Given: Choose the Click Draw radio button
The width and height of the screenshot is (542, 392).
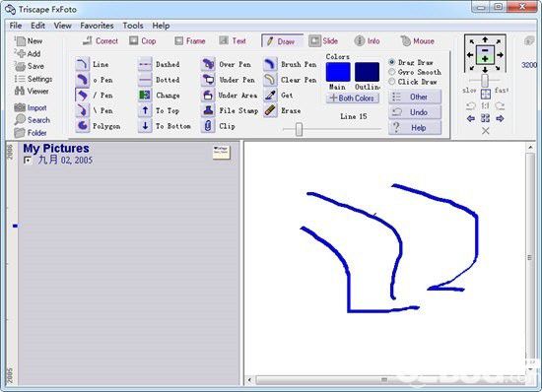Looking at the screenshot, I should [x=391, y=82].
